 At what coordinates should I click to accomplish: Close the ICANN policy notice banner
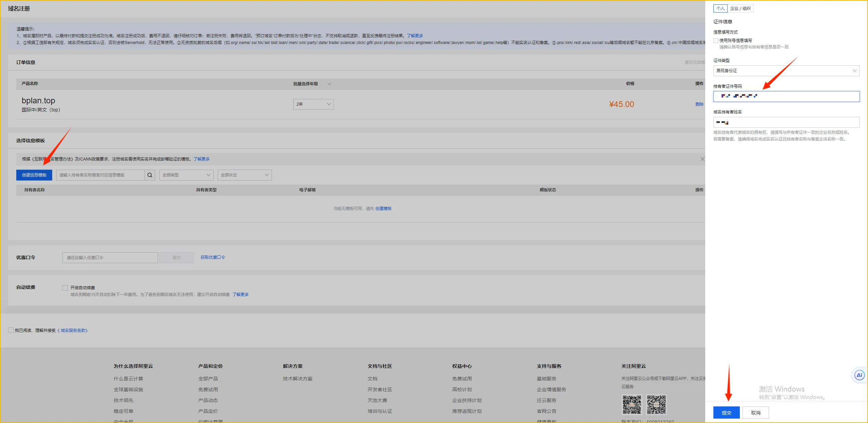pyautogui.click(x=702, y=159)
